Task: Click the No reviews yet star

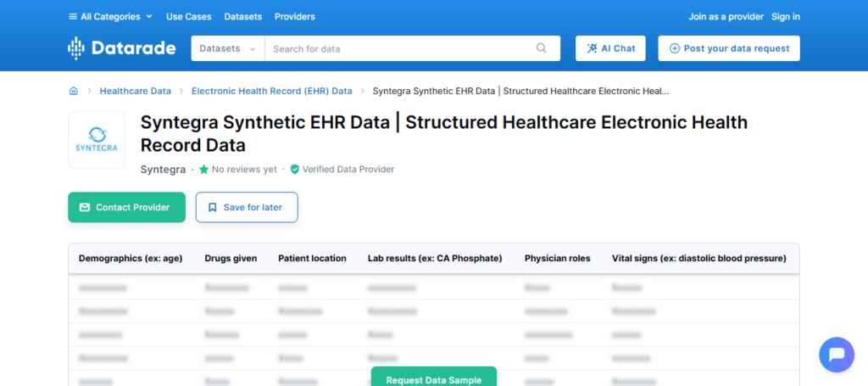Action: point(203,170)
